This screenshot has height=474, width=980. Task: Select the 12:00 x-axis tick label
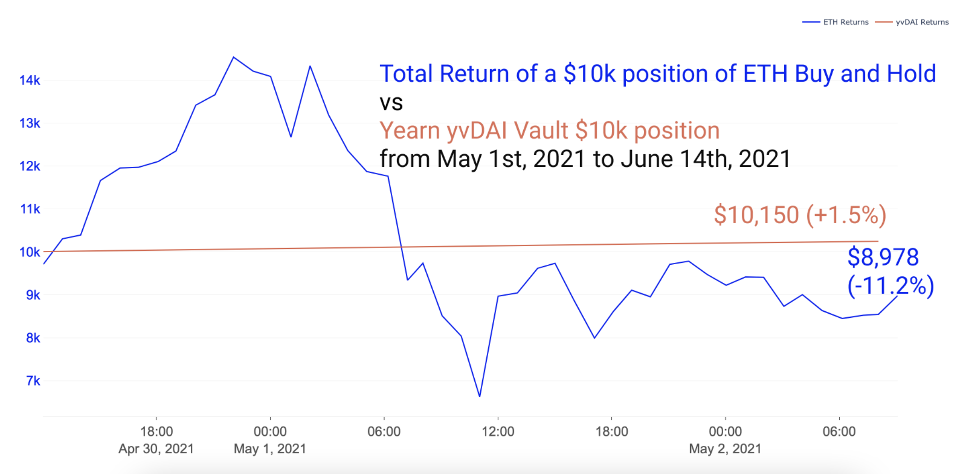click(x=497, y=431)
